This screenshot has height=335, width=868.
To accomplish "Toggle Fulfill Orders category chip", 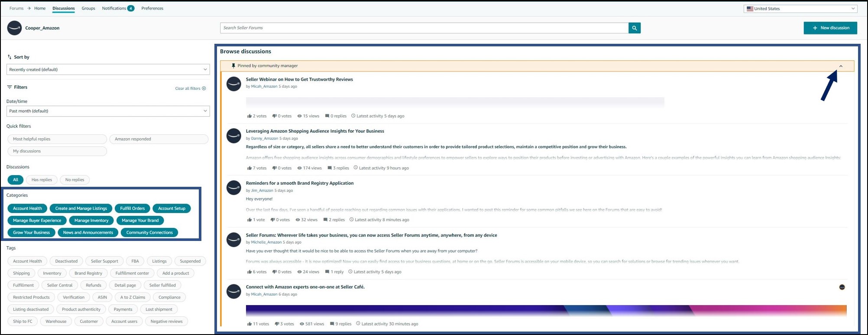I will [x=133, y=208].
